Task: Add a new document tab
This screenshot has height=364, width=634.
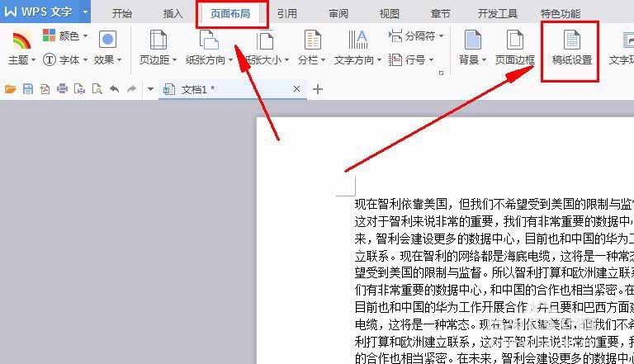Action: [318, 89]
